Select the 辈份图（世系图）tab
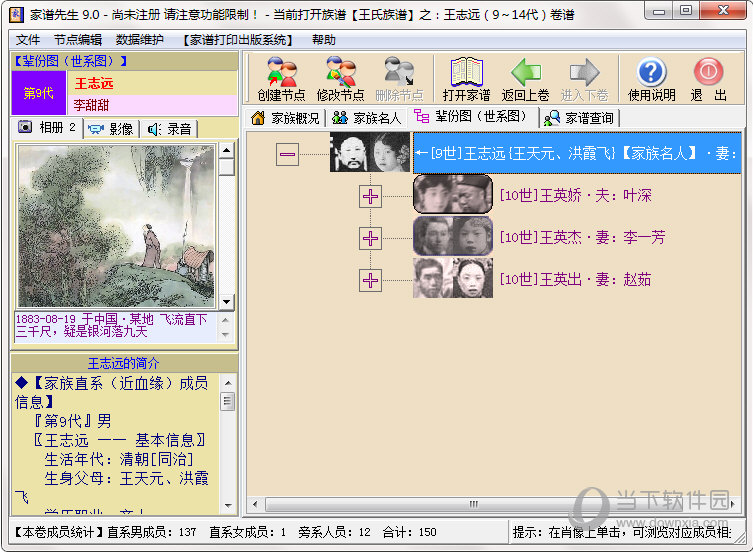 (x=474, y=117)
